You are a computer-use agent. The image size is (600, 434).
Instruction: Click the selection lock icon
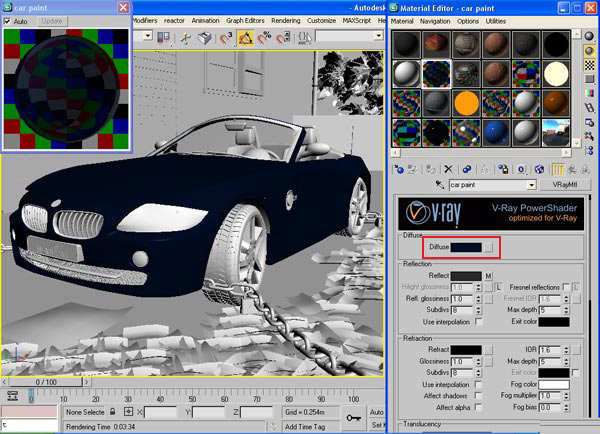click(x=113, y=411)
